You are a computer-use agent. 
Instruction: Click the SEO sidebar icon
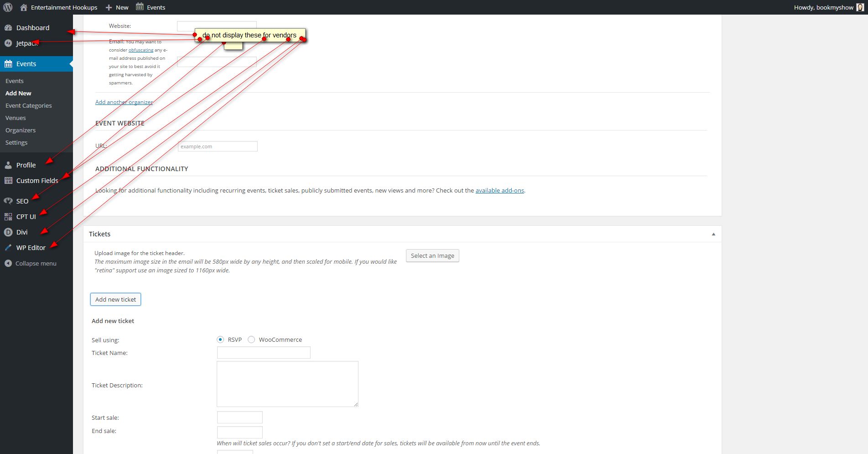[8, 201]
